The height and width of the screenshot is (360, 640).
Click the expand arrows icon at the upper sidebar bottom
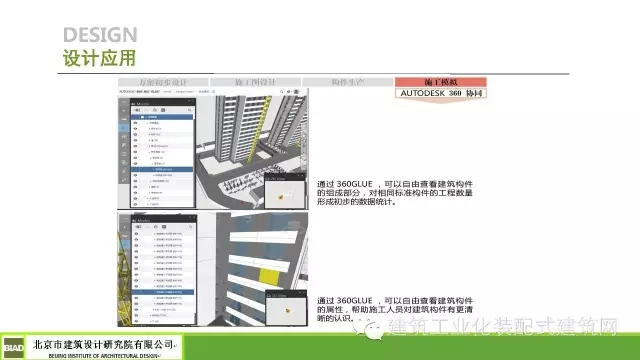[124, 179]
